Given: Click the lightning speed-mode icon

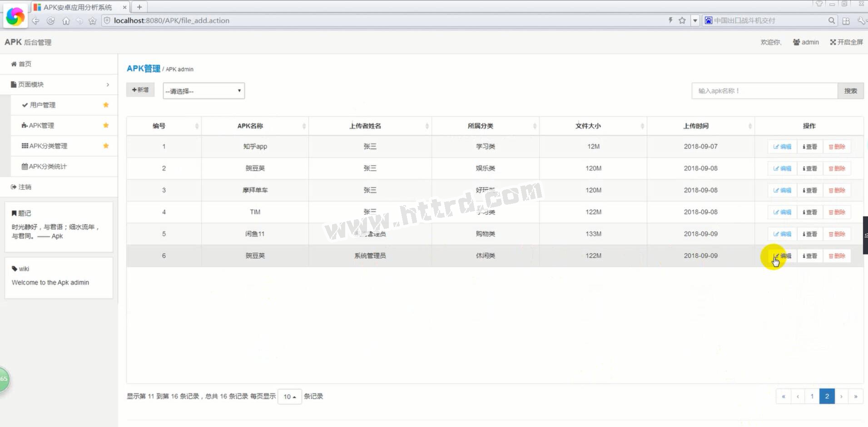Looking at the screenshot, I should (x=670, y=20).
